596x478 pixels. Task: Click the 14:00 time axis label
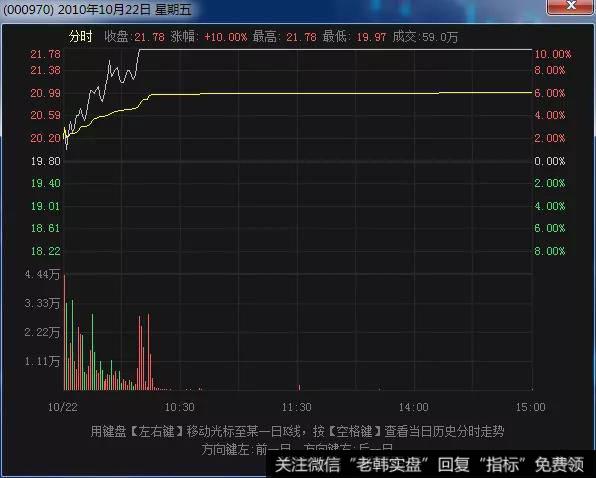point(414,407)
